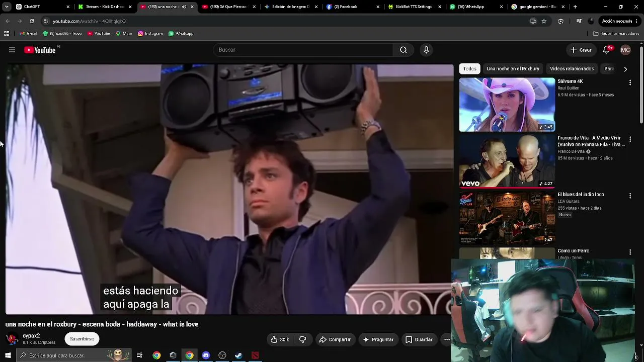Open the Maps bookmark
The image size is (644, 362).
(x=124, y=34)
